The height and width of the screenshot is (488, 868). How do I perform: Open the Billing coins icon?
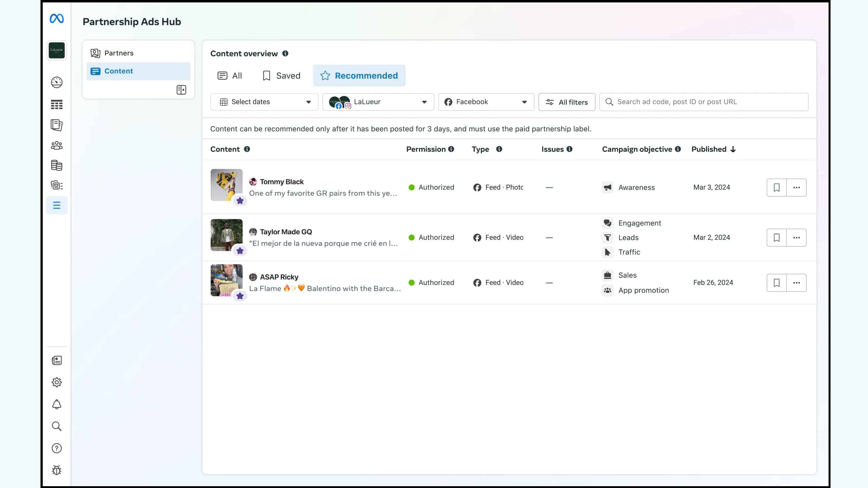(x=57, y=165)
